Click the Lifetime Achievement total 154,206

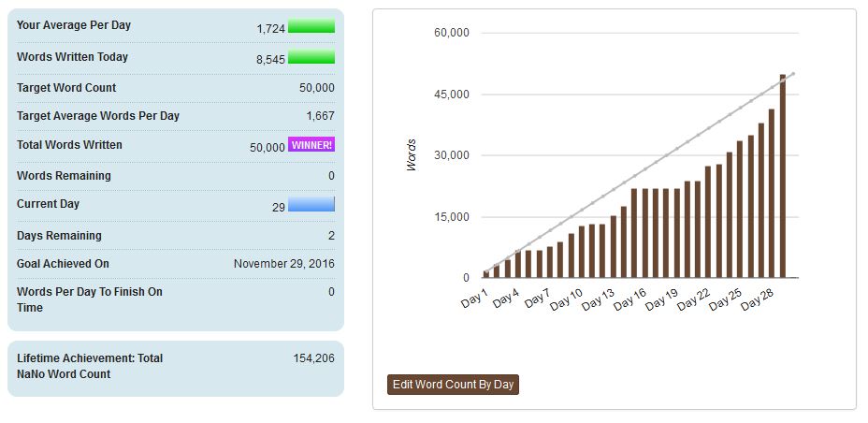point(313,358)
